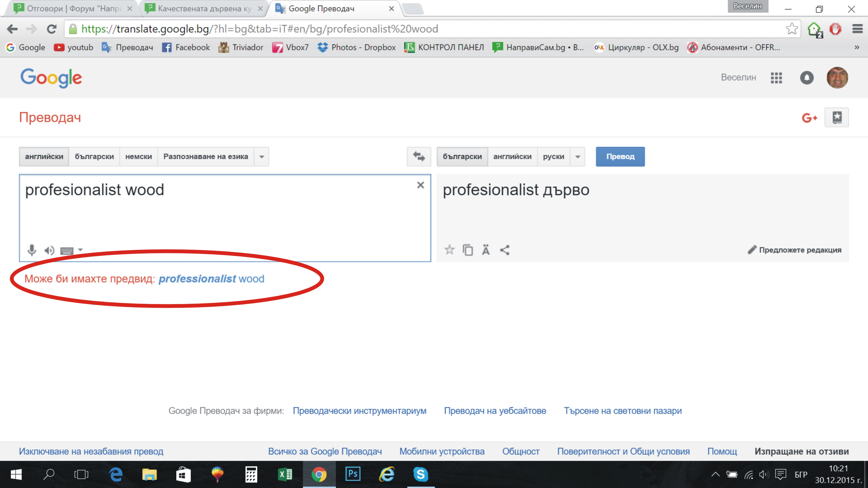Open the Facebook bookmark in bookmarks bar
868x488 pixels.
point(186,47)
